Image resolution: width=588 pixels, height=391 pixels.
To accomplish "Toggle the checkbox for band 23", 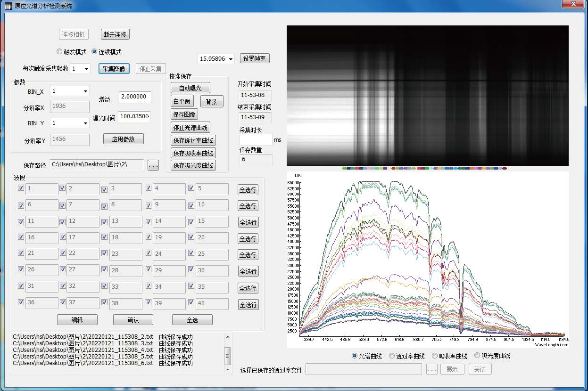I will click(104, 254).
